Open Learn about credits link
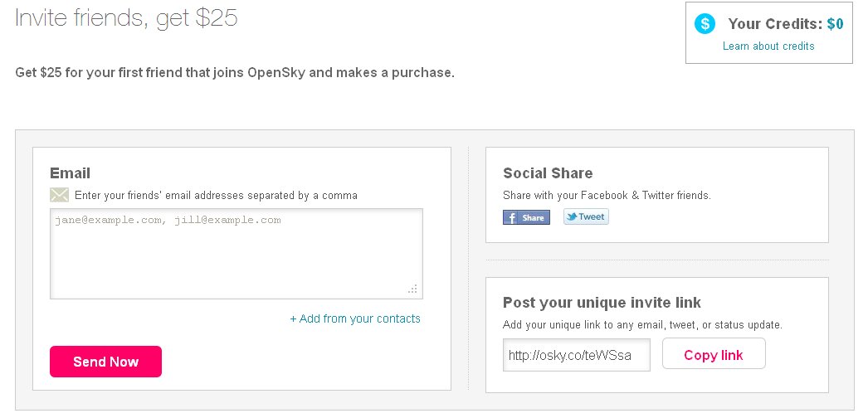868x418 pixels. coord(768,46)
